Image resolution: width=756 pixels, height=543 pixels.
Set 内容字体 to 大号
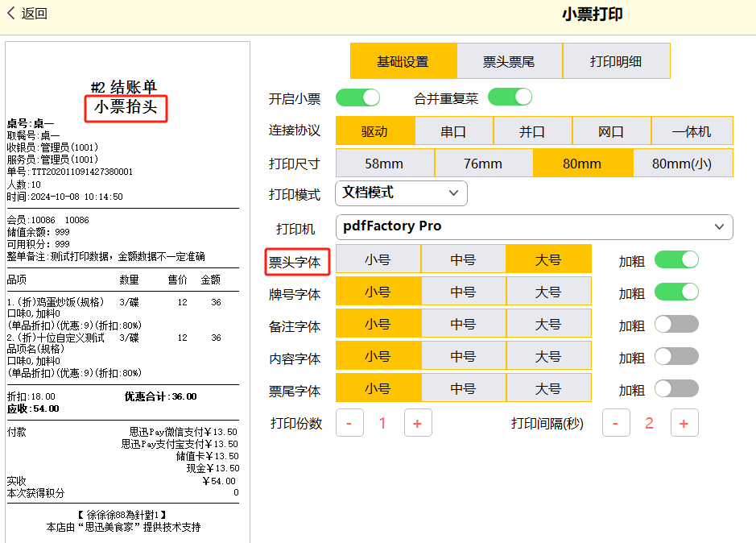coord(548,356)
